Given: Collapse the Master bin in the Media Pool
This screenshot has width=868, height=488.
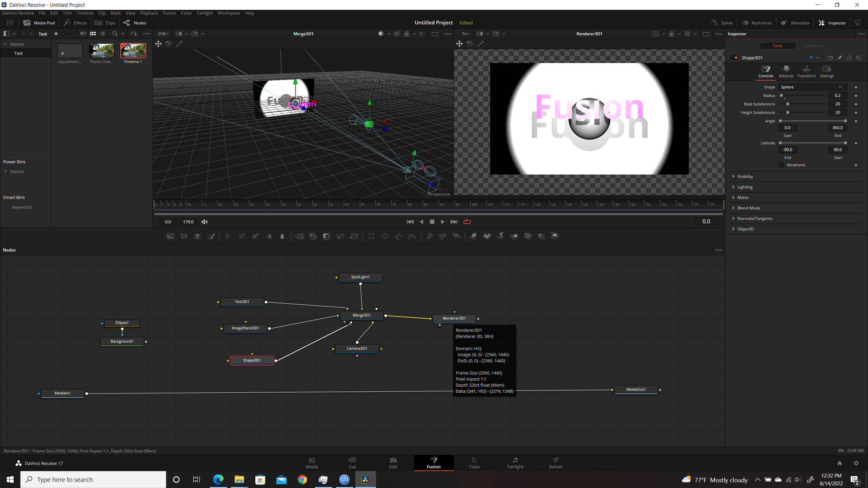Looking at the screenshot, I should click(x=5, y=44).
